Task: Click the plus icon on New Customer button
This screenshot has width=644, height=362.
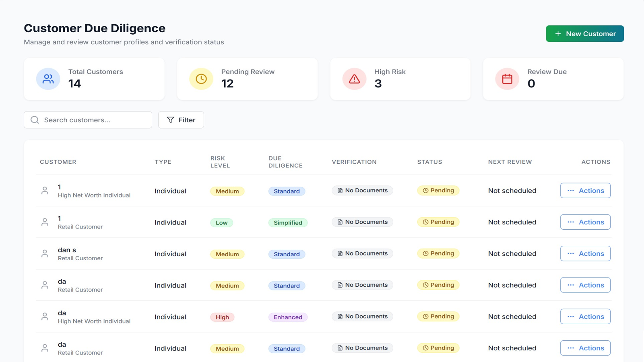Action: (557, 33)
